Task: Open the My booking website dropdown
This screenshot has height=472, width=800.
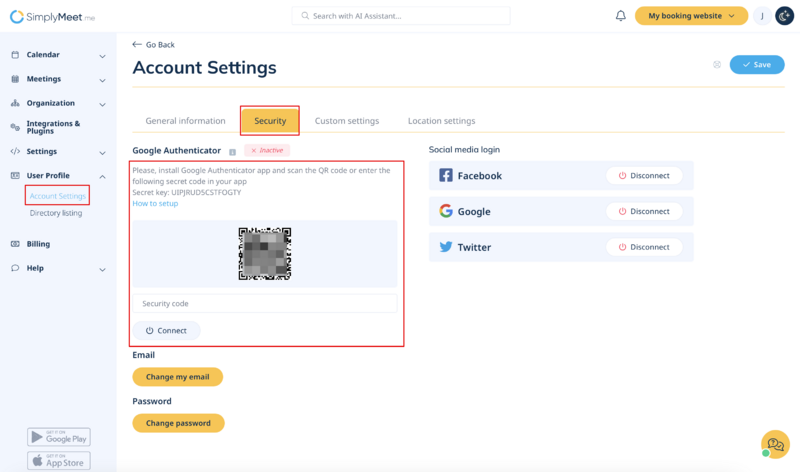Action: point(691,16)
